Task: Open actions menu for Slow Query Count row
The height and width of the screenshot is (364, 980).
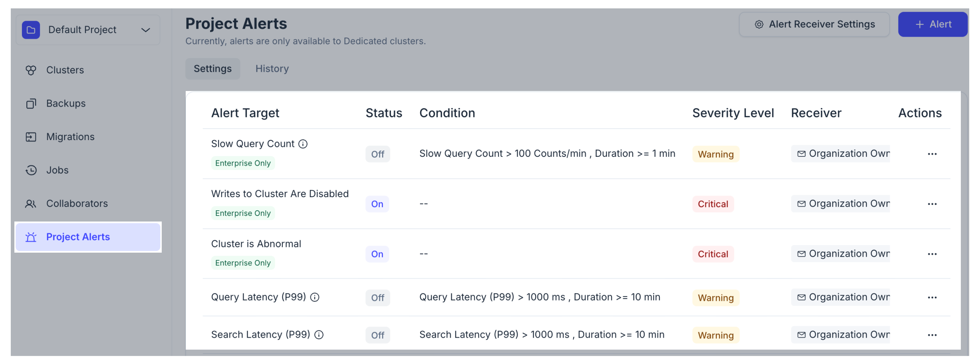Action: click(932, 154)
